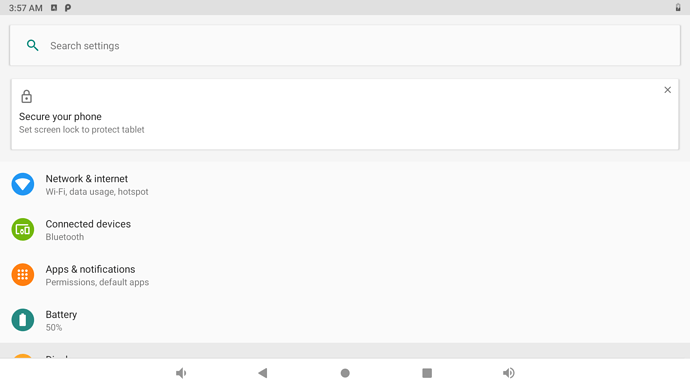The width and height of the screenshot is (690, 388).
Task: Dismiss the Secure your phone card
Action: [668, 90]
